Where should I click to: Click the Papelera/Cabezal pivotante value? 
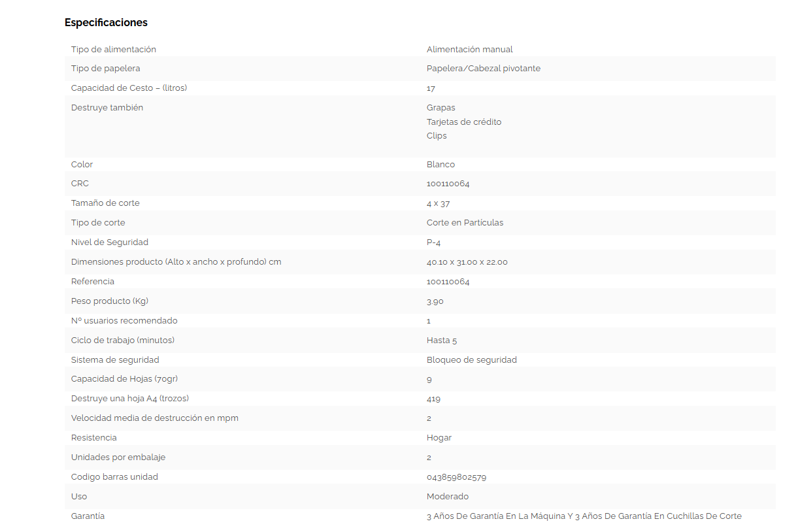coord(483,69)
